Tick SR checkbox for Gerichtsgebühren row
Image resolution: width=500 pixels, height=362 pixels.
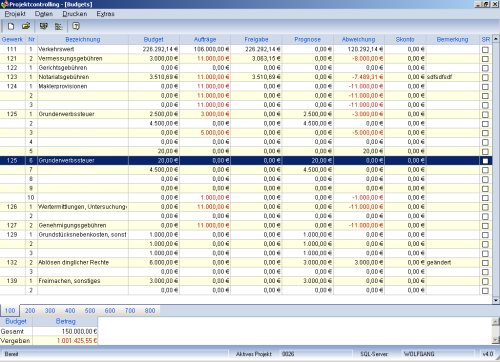click(x=485, y=68)
